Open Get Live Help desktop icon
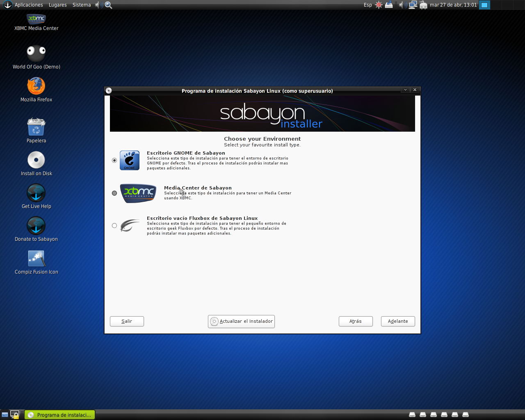This screenshot has height=420, width=525. pyautogui.click(x=36, y=196)
